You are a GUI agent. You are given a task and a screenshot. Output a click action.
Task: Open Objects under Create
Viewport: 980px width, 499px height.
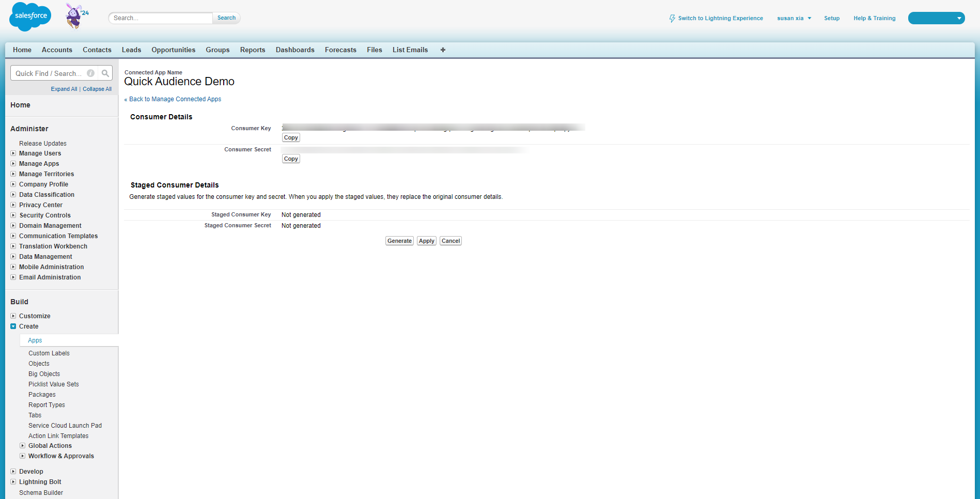point(39,364)
